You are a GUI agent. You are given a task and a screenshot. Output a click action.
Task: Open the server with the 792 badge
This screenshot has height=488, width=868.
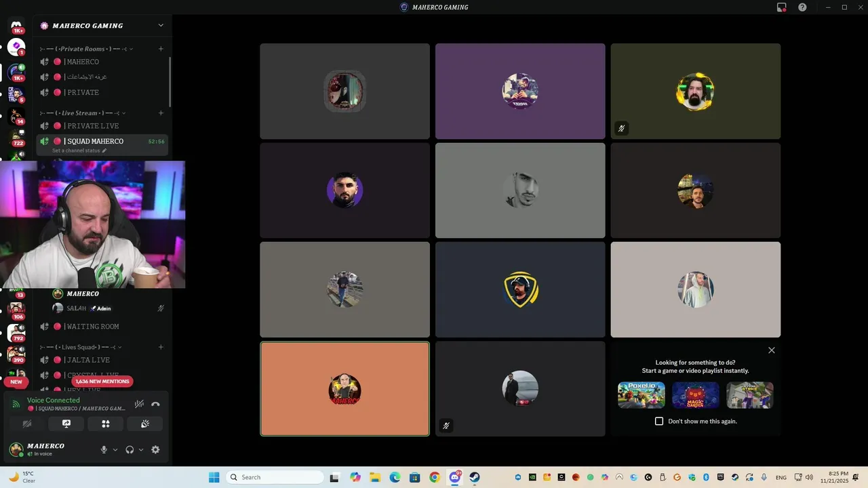point(16,333)
